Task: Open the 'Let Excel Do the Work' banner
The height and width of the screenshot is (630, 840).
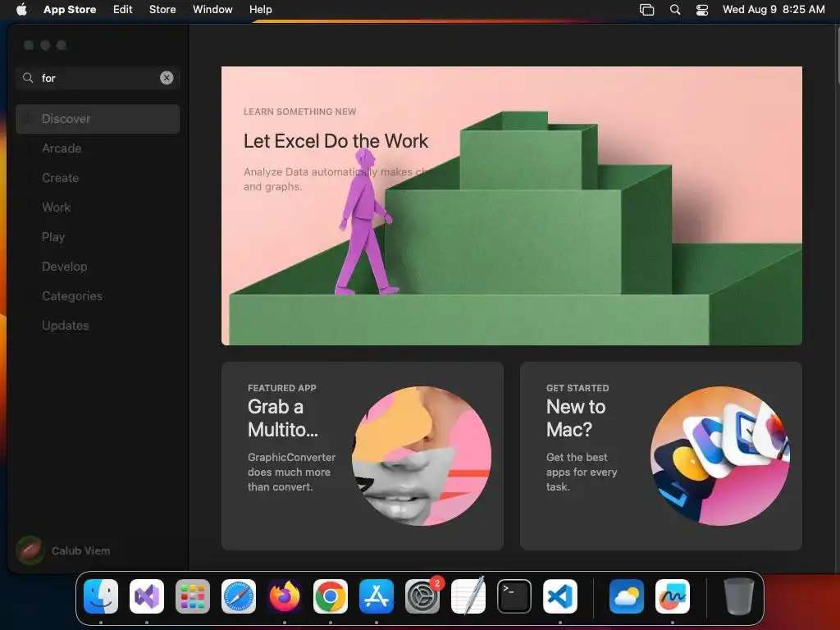Action: [x=512, y=206]
